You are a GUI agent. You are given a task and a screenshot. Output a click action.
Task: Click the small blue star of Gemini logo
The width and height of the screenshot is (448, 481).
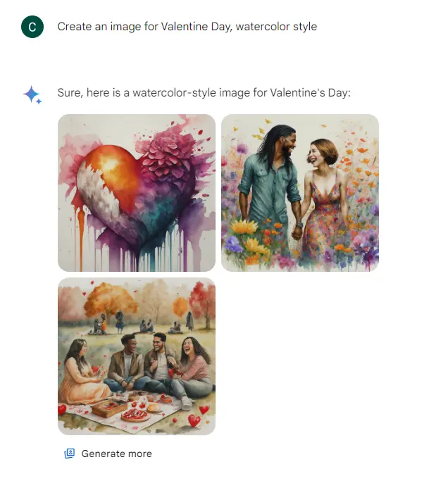point(39,101)
